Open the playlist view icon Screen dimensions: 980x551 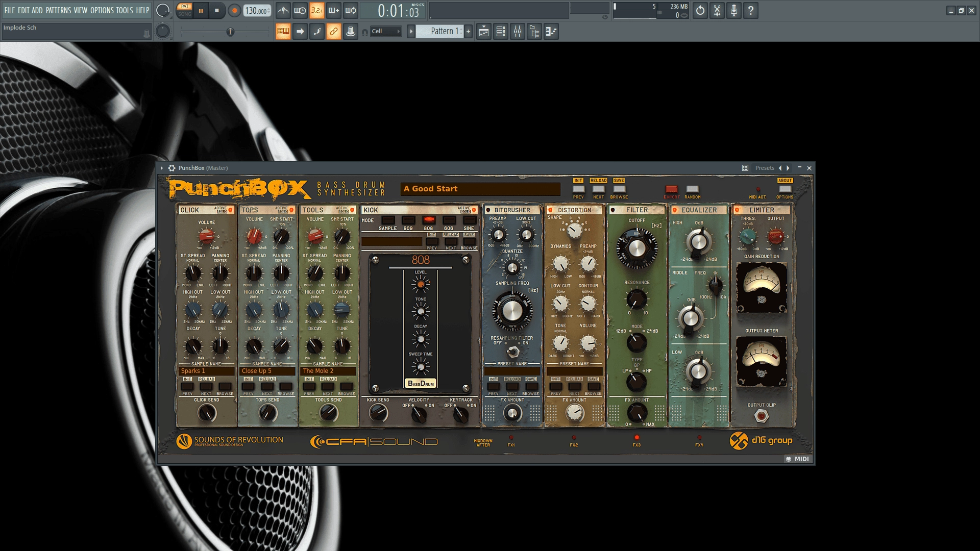484,32
